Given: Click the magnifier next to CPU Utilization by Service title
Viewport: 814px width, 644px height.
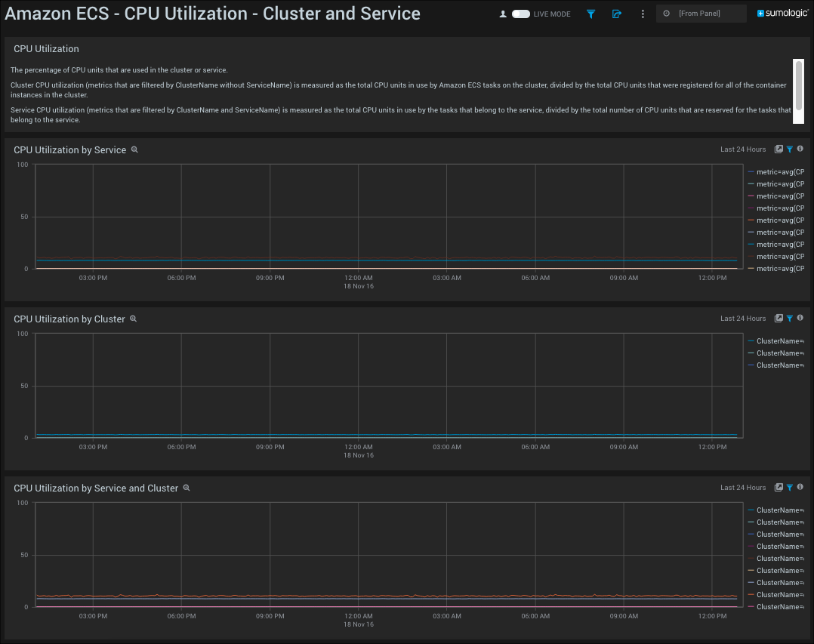Looking at the screenshot, I should pos(134,149).
